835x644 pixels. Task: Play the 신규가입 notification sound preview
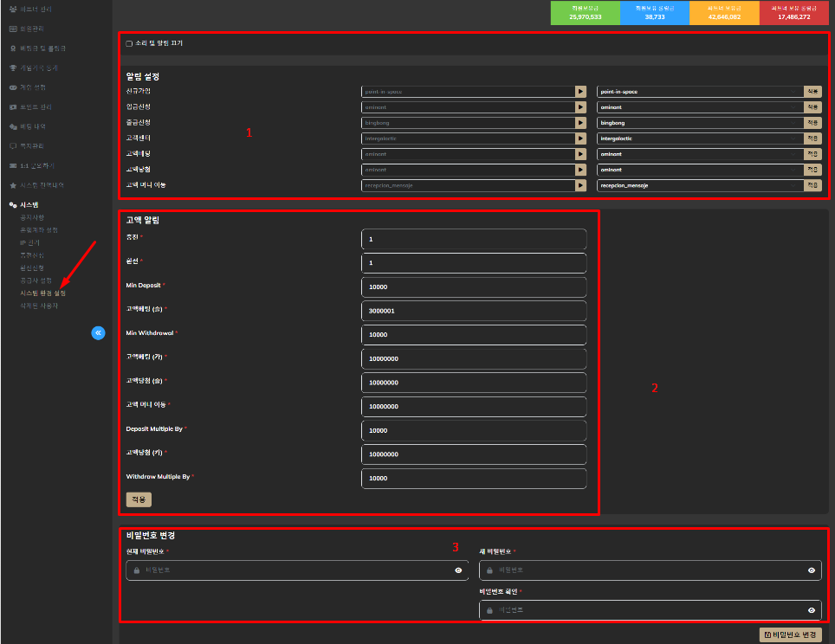click(580, 91)
